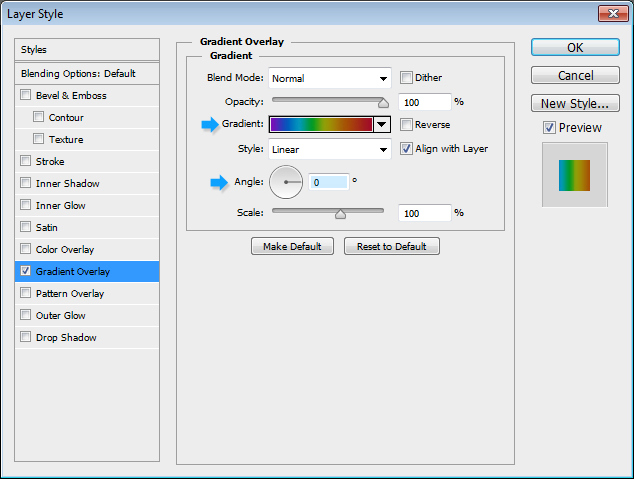
Task: Enable the Dither checkbox
Action: pyautogui.click(x=406, y=78)
